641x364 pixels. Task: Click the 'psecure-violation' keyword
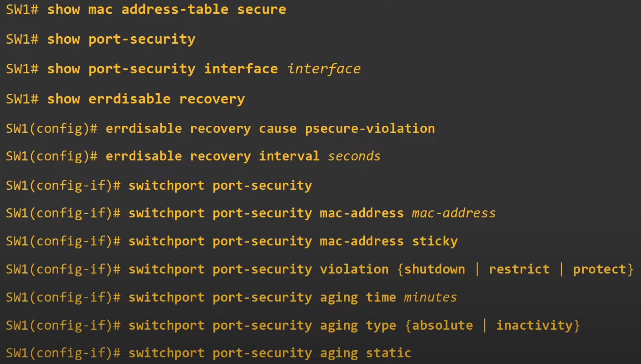[x=370, y=128]
